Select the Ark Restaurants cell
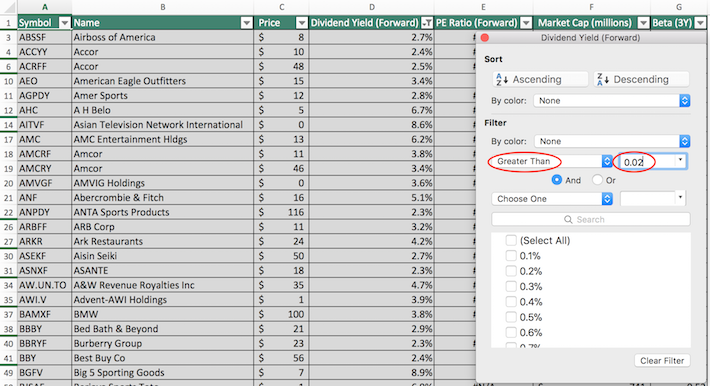Viewport: 710px width, 386px height. (x=163, y=241)
